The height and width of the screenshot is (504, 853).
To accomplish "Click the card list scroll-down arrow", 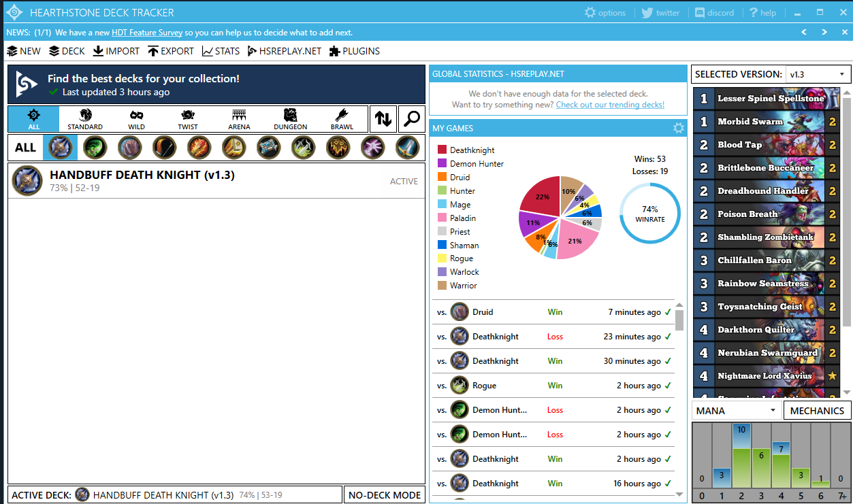I will [x=846, y=392].
